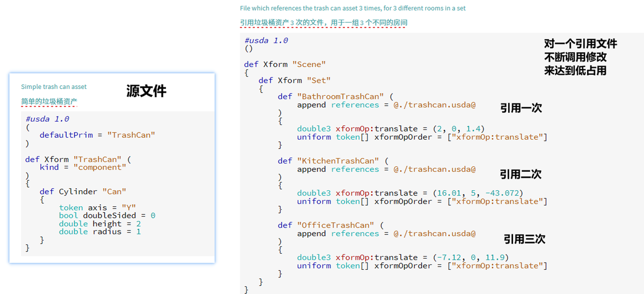Select the def Xform "TrashCan" line
The width and height of the screenshot is (644, 294).
(x=79, y=159)
